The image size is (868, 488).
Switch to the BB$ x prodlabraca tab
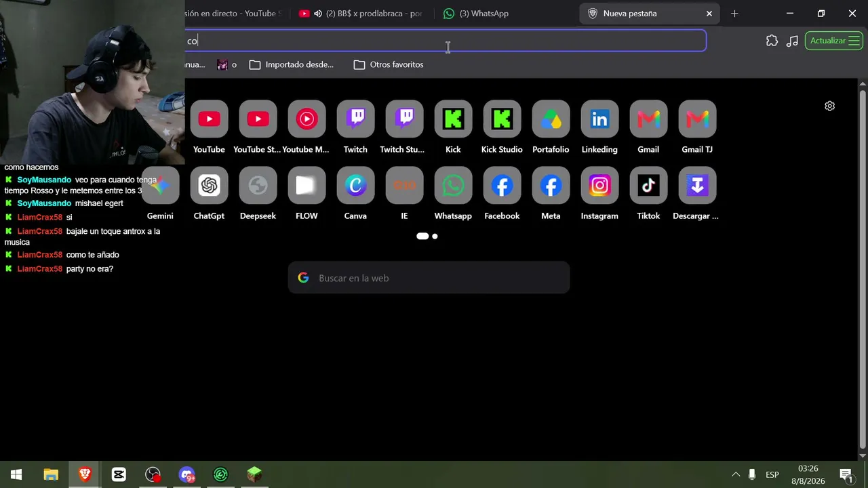point(361,14)
